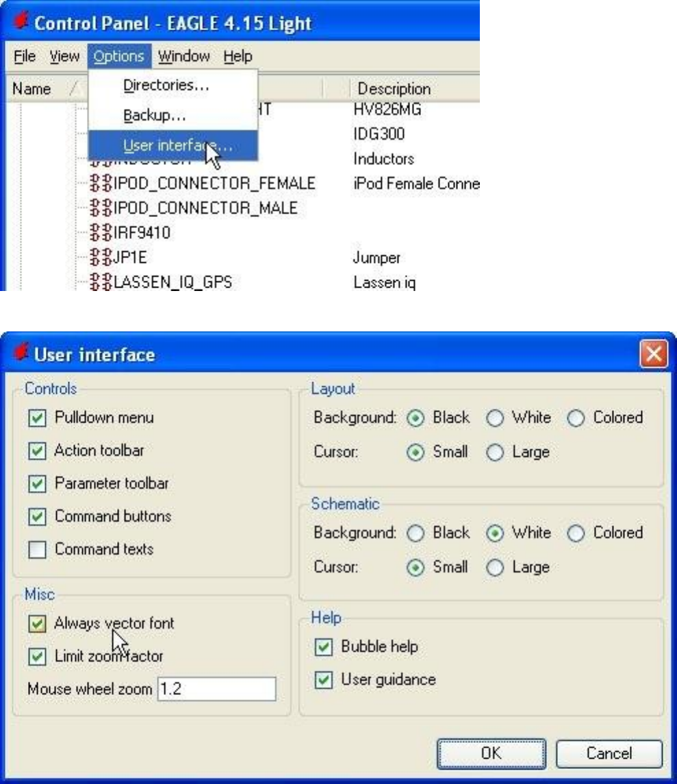Select the IPOD_CONNECTOR_MALE library item
The height and width of the screenshot is (784, 677).
(205, 208)
